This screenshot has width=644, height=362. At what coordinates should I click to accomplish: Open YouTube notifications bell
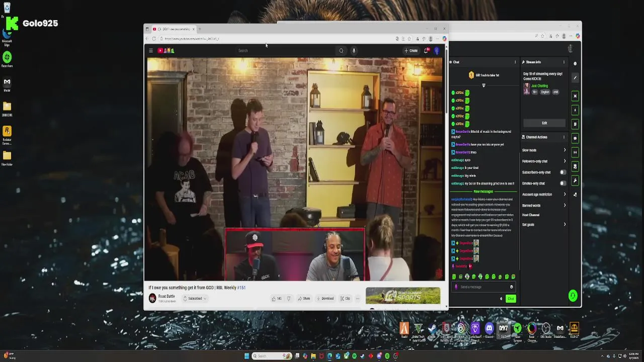tap(426, 50)
